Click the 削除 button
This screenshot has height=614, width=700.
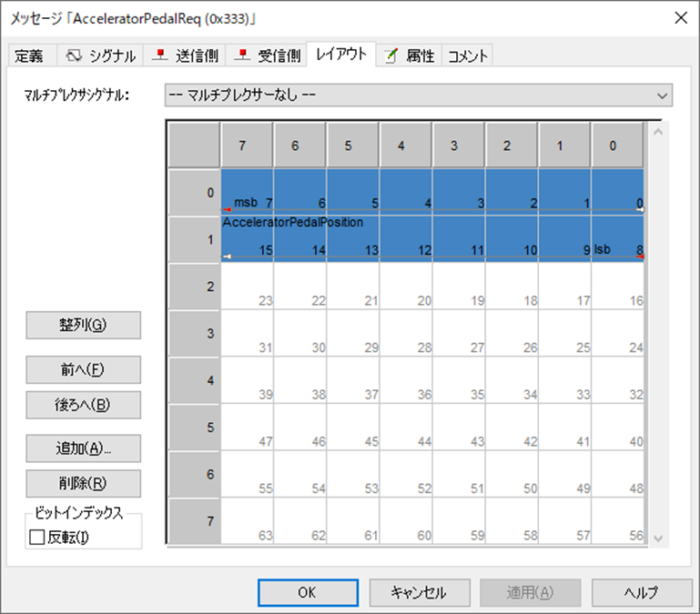tap(84, 483)
